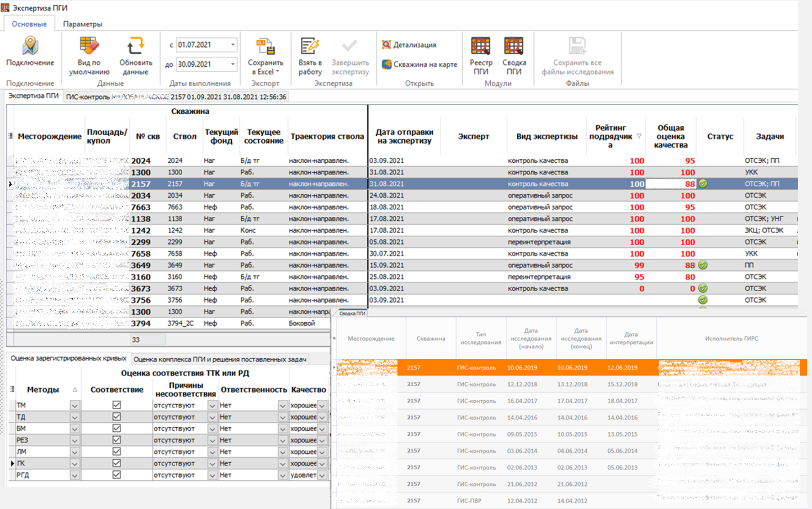Expand Качество dropdown for РГД row

tap(322, 475)
